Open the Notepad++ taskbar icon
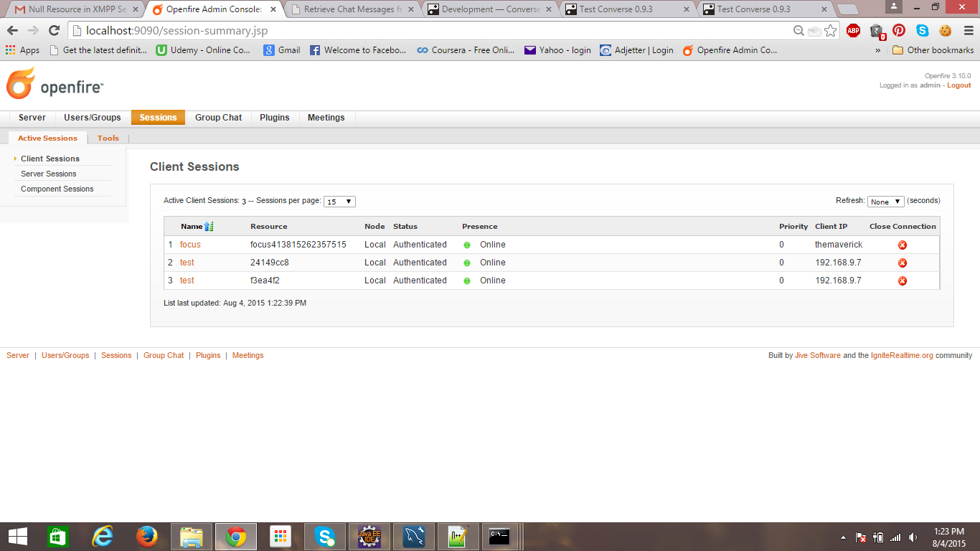This screenshot has height=551, width=980. (458, 536)
